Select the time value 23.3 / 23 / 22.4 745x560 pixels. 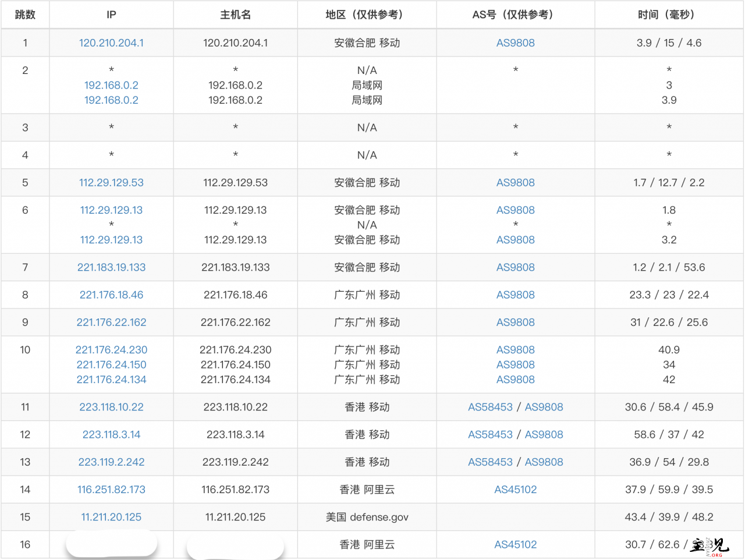click(x=669, y=295)
